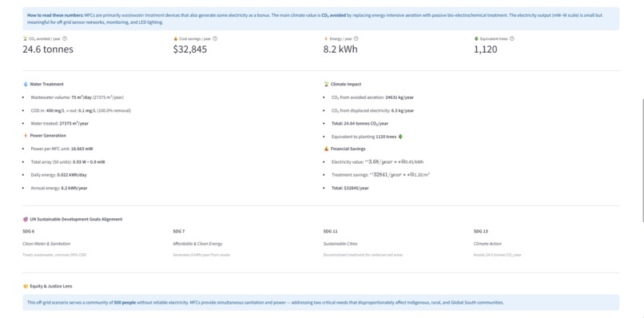Click the Climate Impact section heading

pyautogui.click(x=346, y=84)
